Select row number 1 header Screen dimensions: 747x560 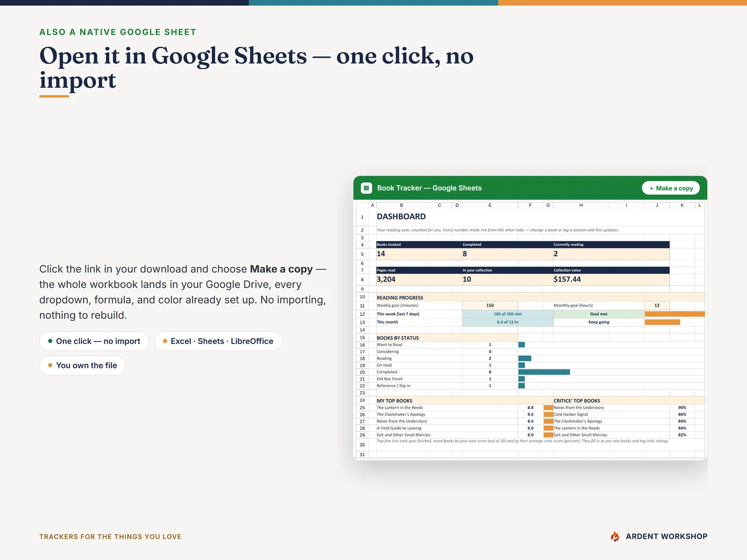(x=362, y=217)
